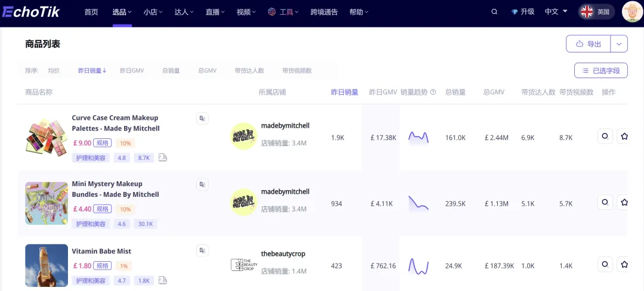Translate Vitamin Babe Mist title icon
Viewport: 644px width, 291px height.
202,251
